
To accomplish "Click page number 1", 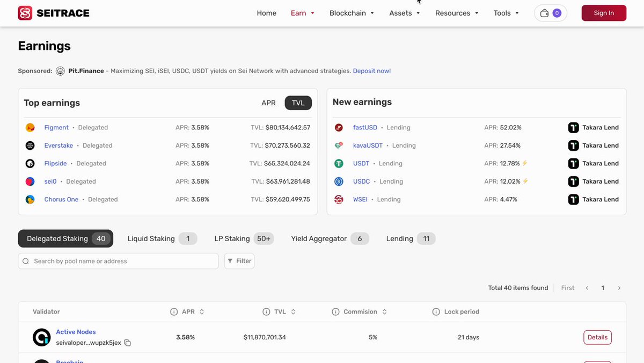I will coord(603,288).
